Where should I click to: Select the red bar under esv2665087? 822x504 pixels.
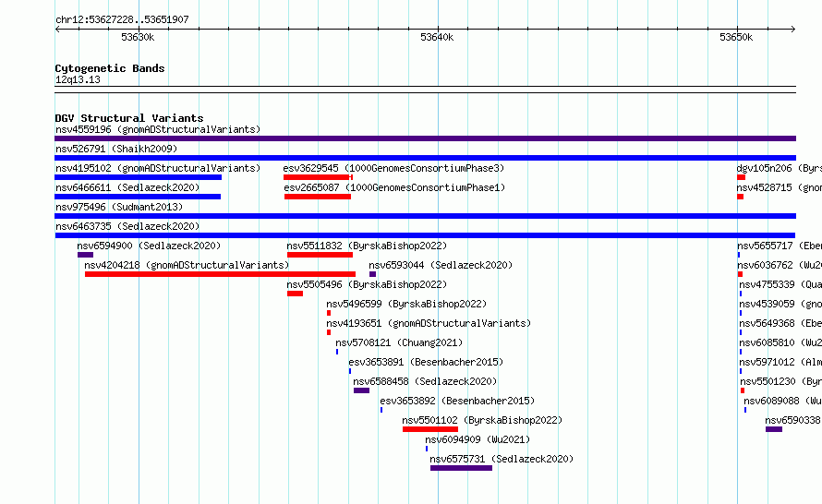pyautogui.click(x=318, y=197)
